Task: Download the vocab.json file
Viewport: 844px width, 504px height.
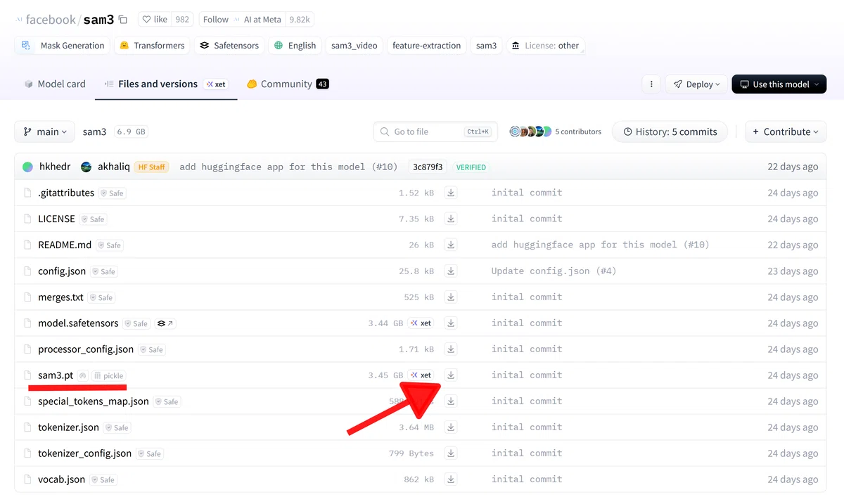Action: pos(451,479)
